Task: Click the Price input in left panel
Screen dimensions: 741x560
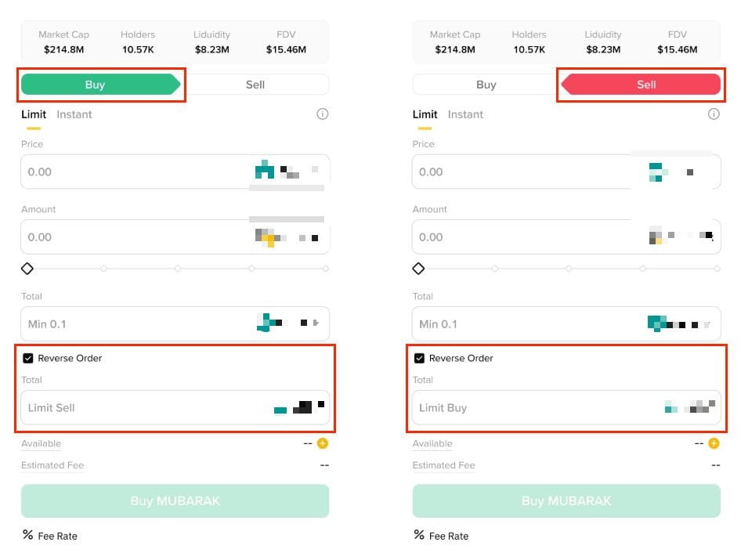Action: [x=133, y=172]
